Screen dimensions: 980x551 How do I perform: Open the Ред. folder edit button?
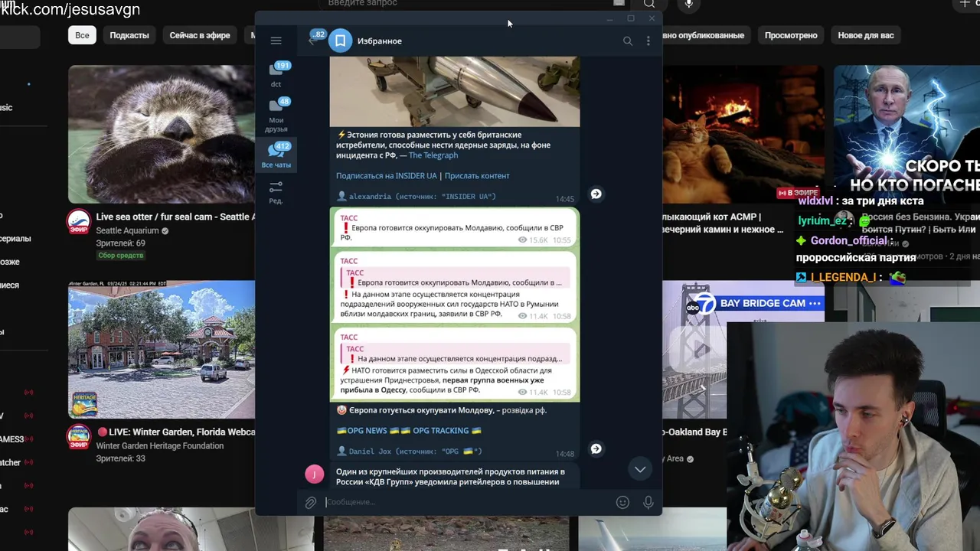tap(276, 191)
